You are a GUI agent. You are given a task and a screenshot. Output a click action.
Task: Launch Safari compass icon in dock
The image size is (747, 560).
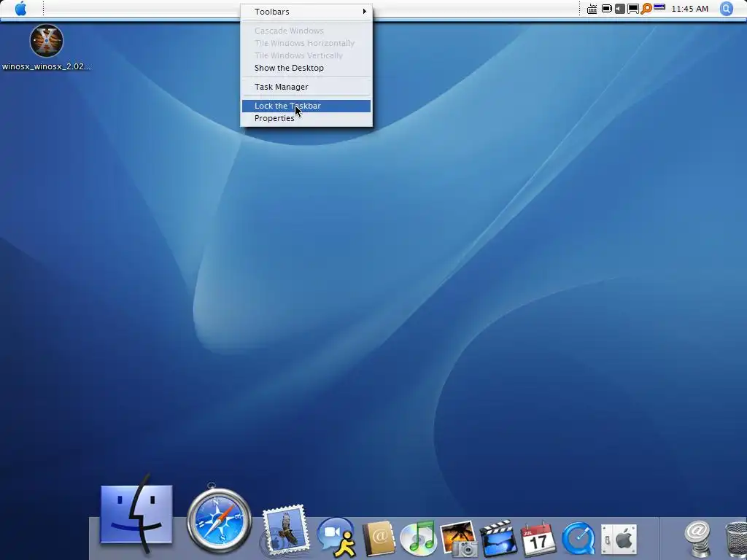click(219, 519)
